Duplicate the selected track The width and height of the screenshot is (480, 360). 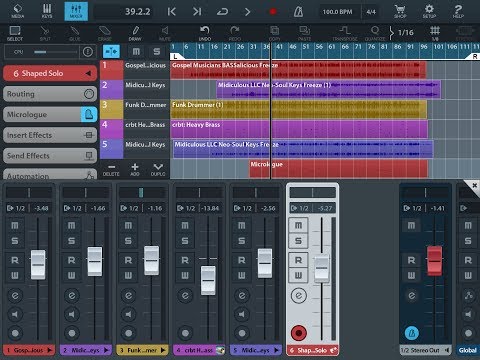pyautogui.click(x=158, y=169)
